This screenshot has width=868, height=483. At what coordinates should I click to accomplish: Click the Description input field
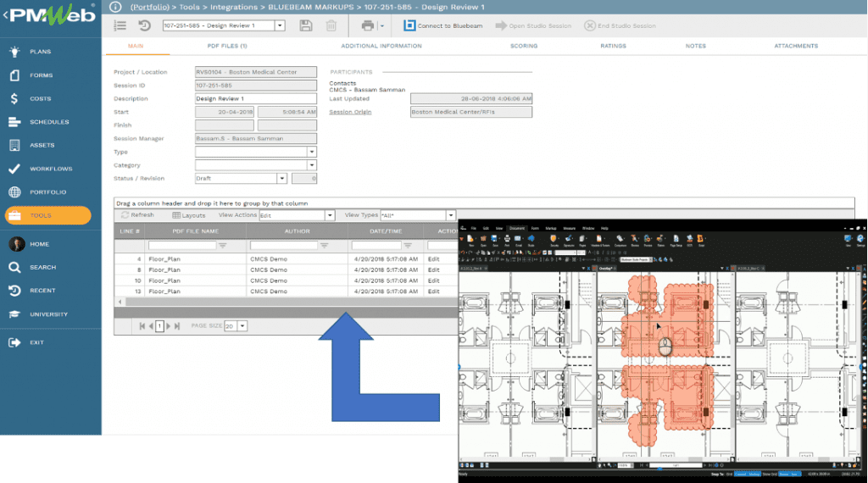click(x=256, y=98)
